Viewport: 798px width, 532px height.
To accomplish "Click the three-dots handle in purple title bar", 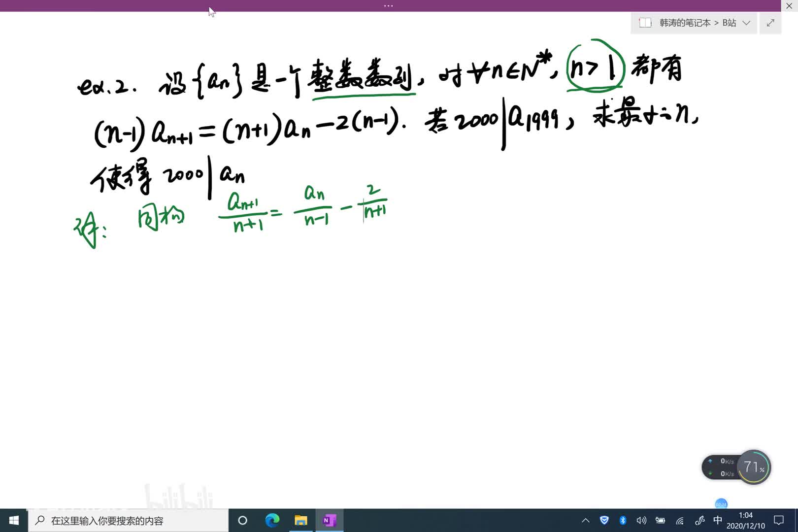I will point(388,6).
